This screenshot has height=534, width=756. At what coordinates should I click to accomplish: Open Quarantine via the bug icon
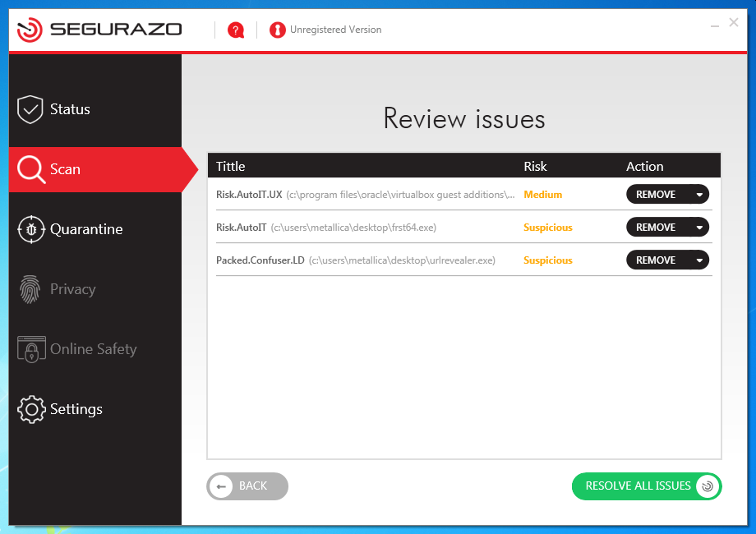31,229
